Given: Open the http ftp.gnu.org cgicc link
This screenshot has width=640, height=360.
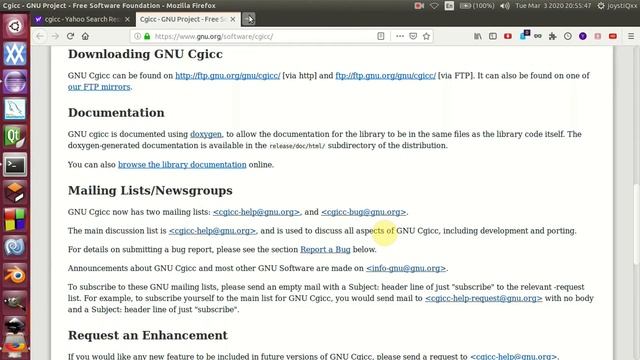Looking at the screenshot, I should [x=228, y=76].
